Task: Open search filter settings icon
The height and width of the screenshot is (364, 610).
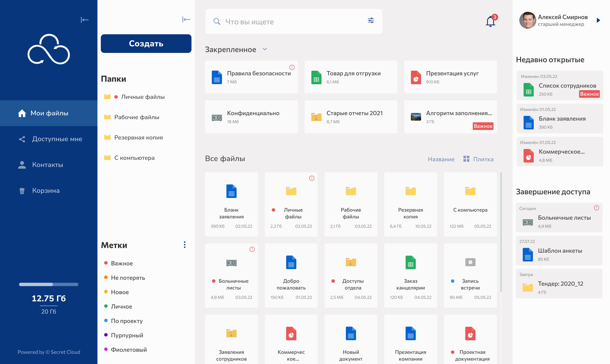Action: tap(371, 20)
